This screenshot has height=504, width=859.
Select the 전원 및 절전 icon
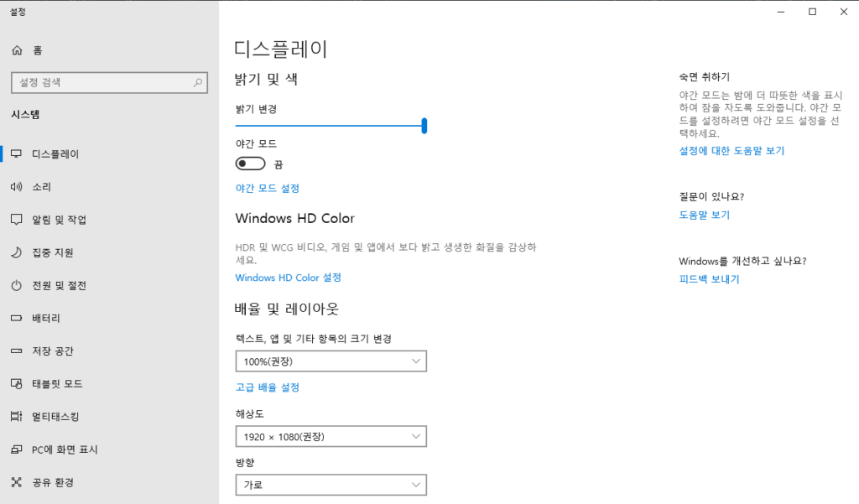(15, 285)
